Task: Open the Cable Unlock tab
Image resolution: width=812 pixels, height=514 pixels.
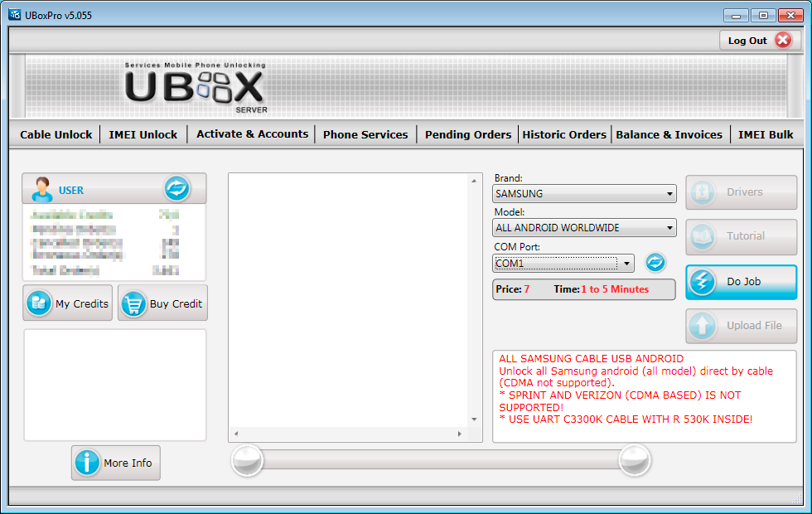Action: pos(56,134)
